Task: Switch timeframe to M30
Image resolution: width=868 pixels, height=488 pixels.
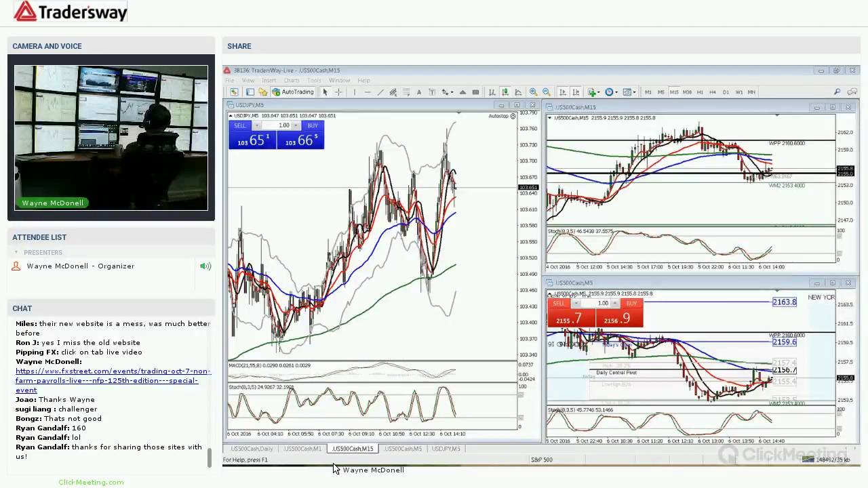Action: tap(687, 91)
